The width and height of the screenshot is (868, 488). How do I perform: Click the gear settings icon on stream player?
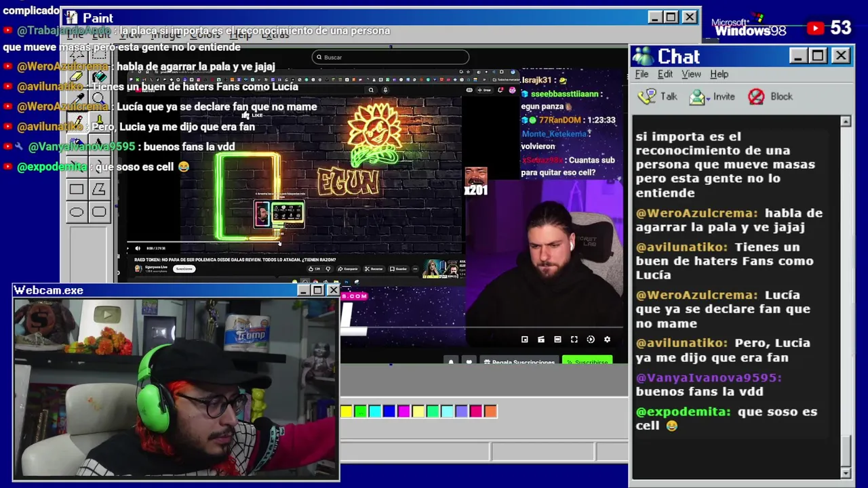pyautogui.click(x=607, y=340)
